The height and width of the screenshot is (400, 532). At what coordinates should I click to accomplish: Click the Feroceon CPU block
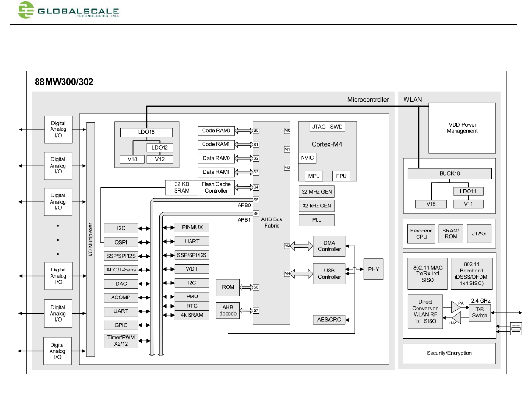421,233
